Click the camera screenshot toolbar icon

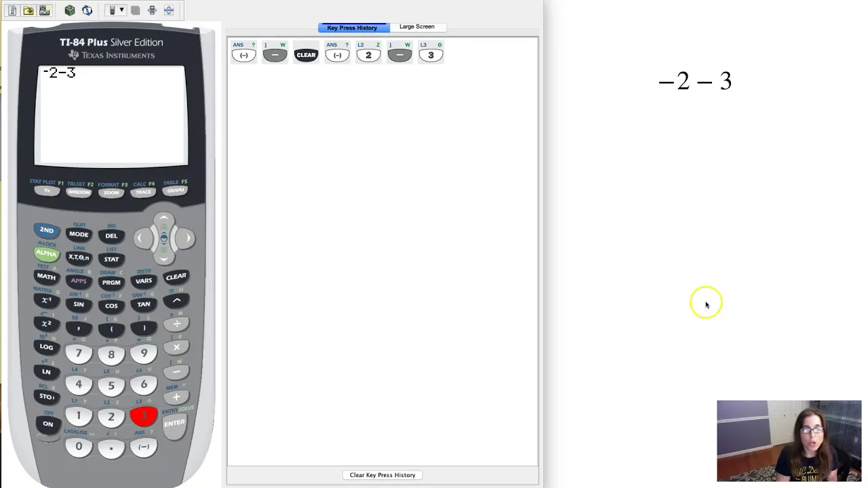44,10
